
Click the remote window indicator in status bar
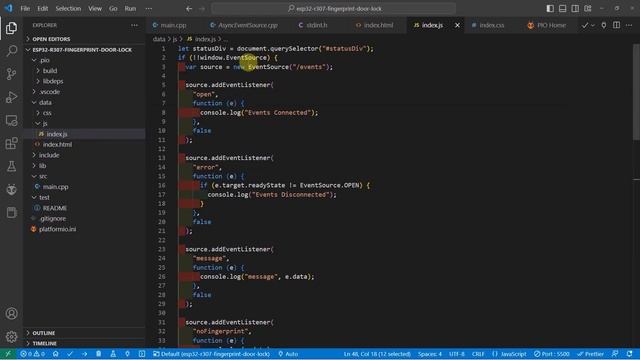pos(8,354)
